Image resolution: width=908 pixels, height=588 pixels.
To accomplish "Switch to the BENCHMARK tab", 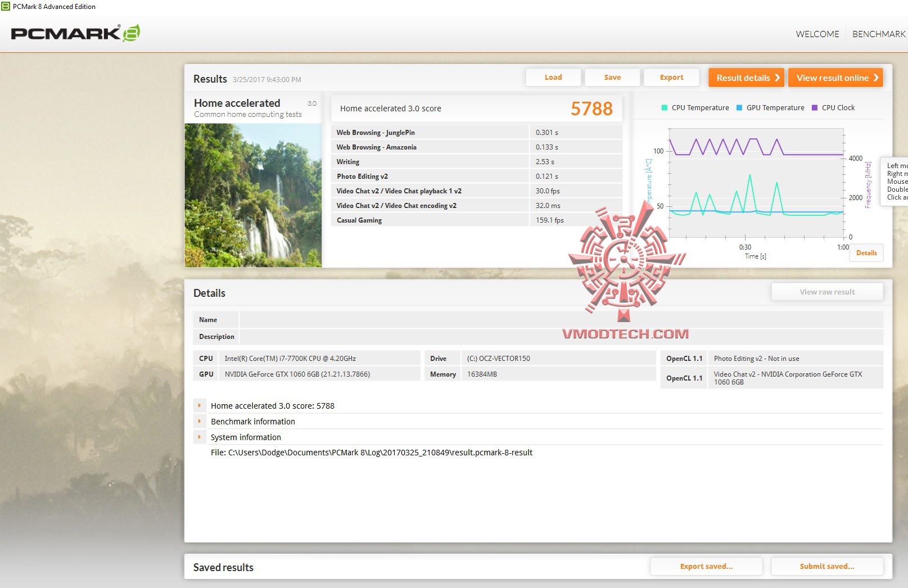I will point(879,34).
